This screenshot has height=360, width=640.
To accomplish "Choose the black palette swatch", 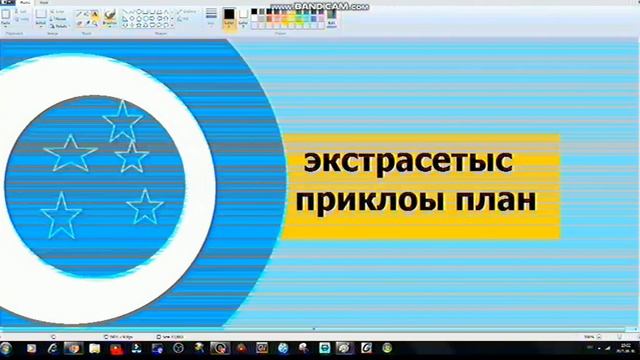I will pos(254,11).
